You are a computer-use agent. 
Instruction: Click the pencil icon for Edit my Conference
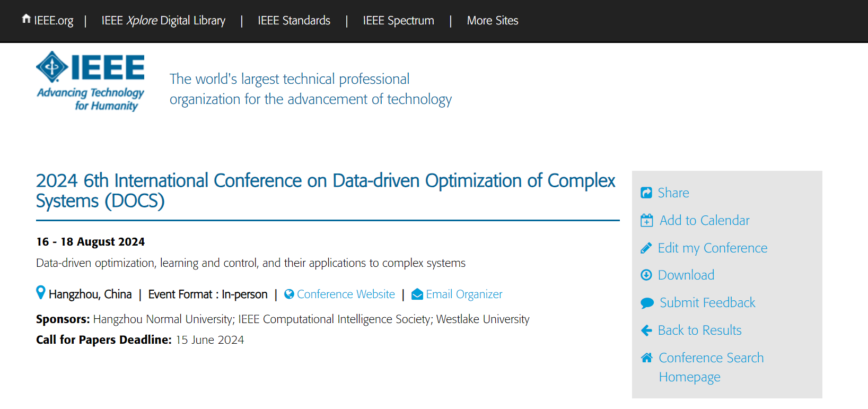pyautogui.click(x=646, y=248)
